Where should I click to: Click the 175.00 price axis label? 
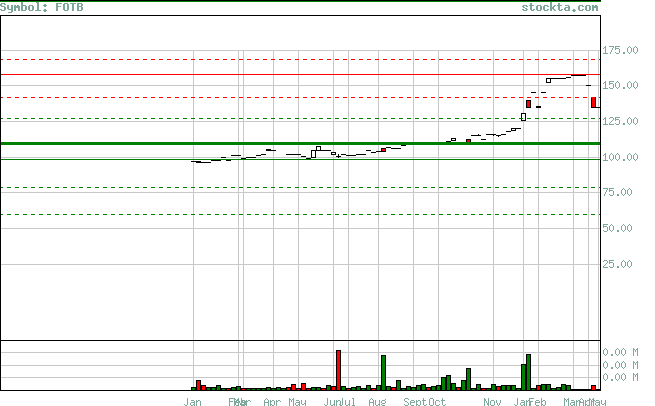pos(620,51)
